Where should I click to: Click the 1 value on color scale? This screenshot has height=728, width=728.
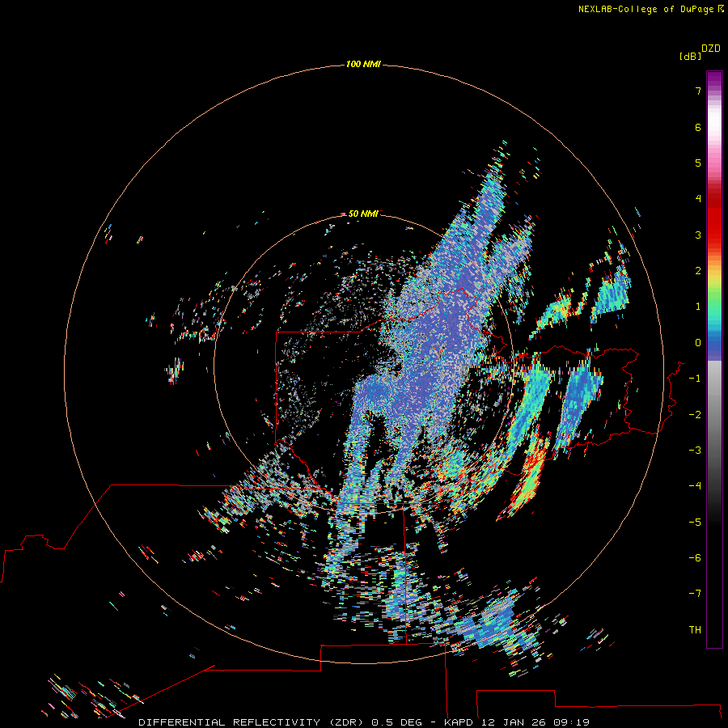[698, 307]
